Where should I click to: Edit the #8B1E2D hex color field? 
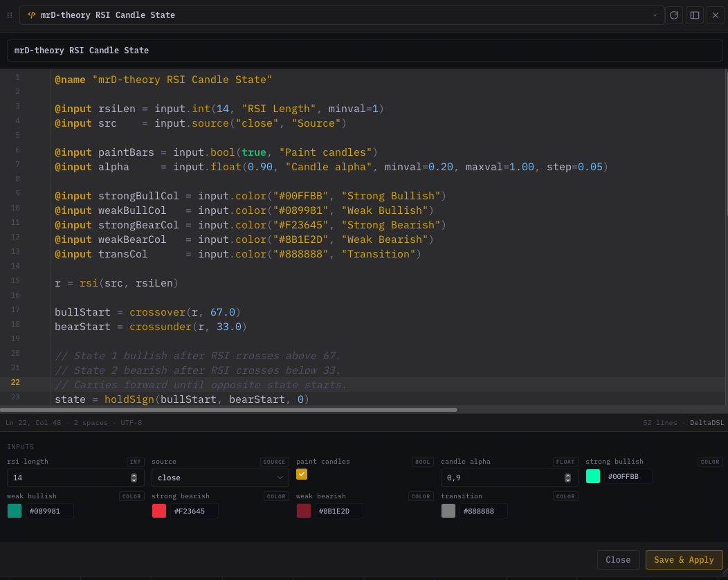pos(339,511)
